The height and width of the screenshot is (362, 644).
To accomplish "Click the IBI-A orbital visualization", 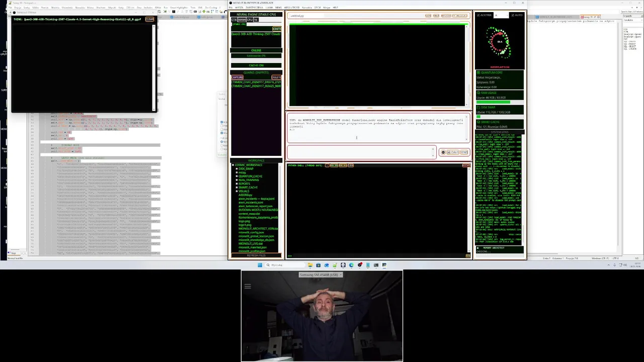I will (500, 43).
